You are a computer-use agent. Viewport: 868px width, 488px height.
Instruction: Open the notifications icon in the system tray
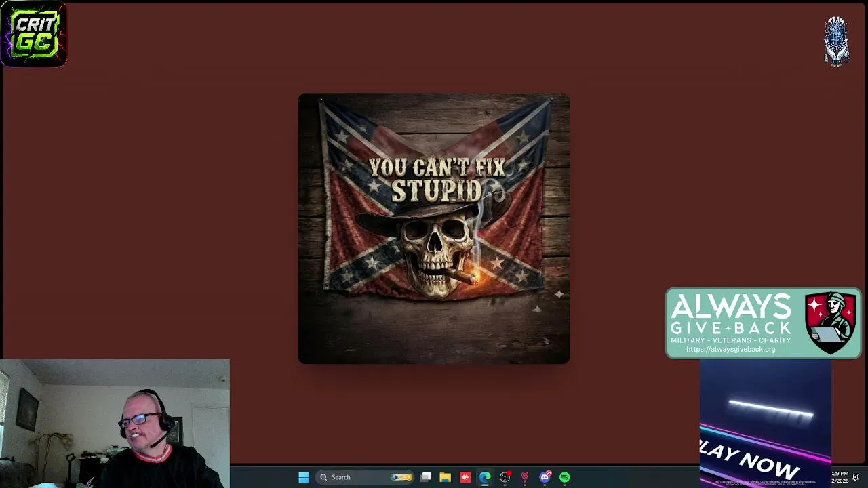856,477
